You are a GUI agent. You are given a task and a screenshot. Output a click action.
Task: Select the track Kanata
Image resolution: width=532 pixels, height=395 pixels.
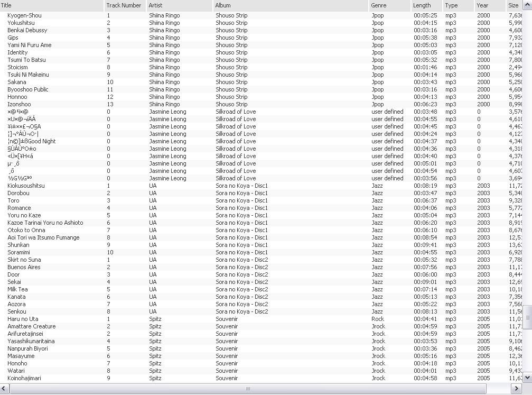(x=16, y=297)
